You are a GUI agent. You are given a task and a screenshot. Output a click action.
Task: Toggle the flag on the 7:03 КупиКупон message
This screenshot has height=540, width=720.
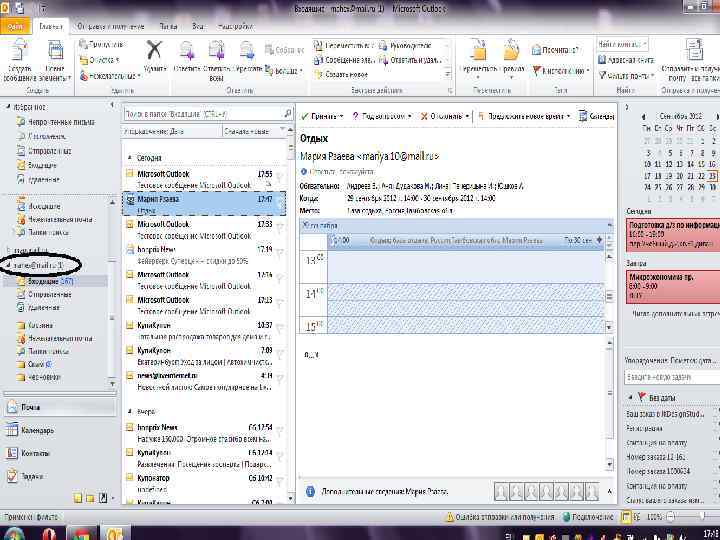click(x=280, y=354)
